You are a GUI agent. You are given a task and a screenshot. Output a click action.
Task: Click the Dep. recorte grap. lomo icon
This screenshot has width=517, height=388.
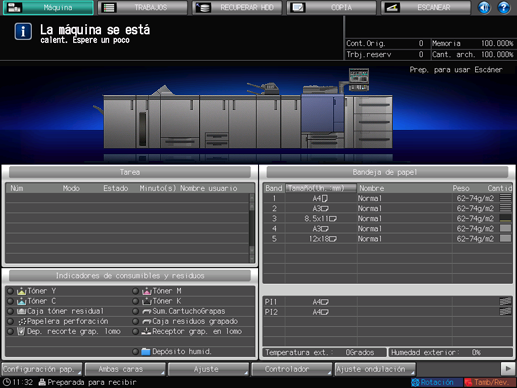pos(21,331)
